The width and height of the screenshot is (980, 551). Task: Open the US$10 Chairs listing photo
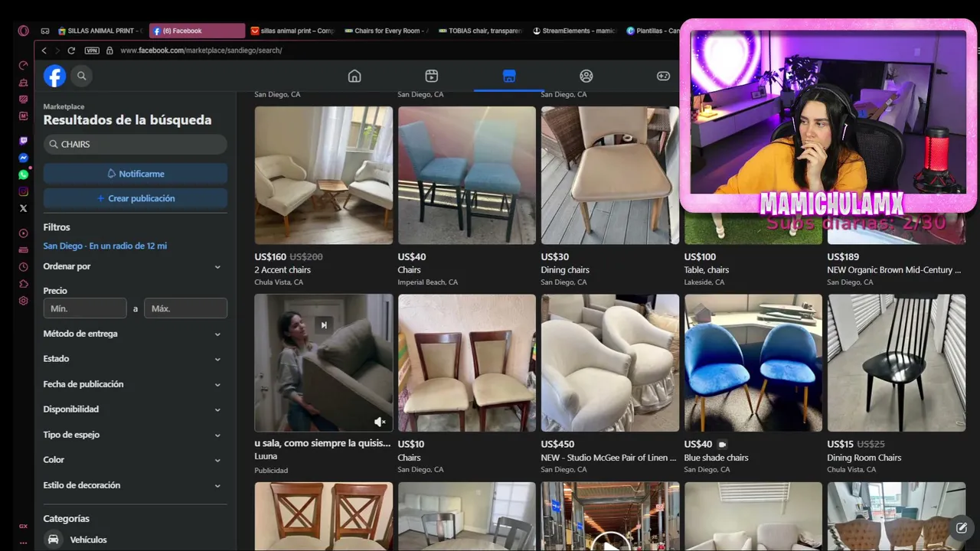pyautogui.click(x=467, y=363)
